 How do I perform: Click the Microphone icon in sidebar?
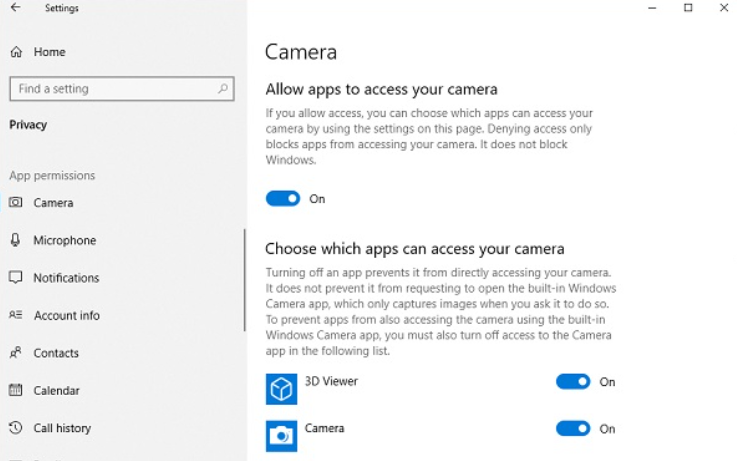point(16,240)
